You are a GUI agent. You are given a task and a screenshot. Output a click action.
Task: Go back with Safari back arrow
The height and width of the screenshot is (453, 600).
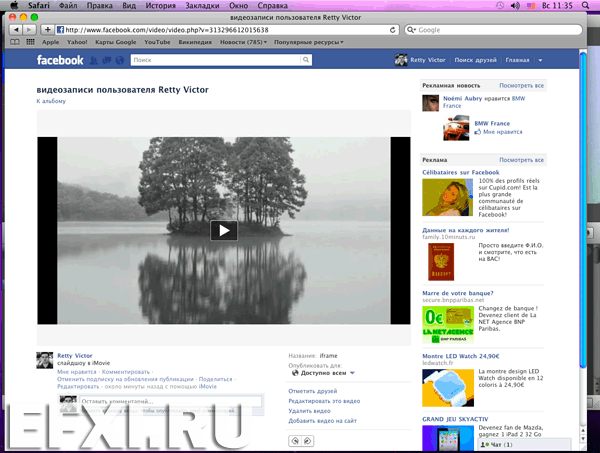click(16, 29)
